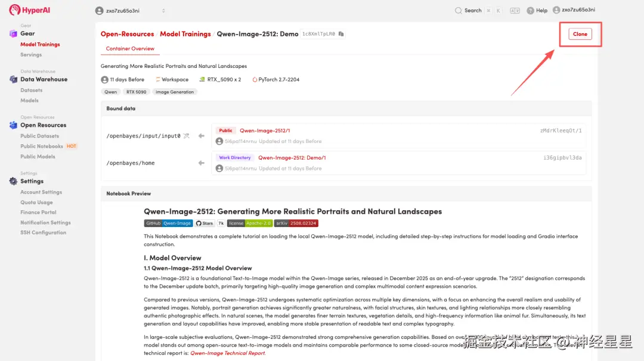Open Public Models in sidebar
Image resolution: width=644 pixels, height=361 pixels.
click(38, 157)
